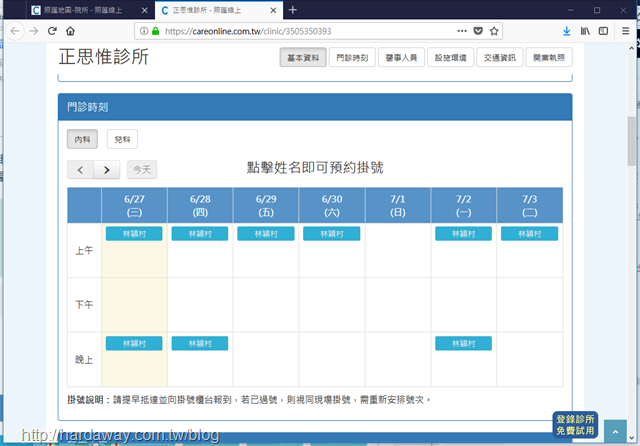This screenshot has height=446, width=640.
Task: Open the page actions three-dot menu
Action: [462, 31]
